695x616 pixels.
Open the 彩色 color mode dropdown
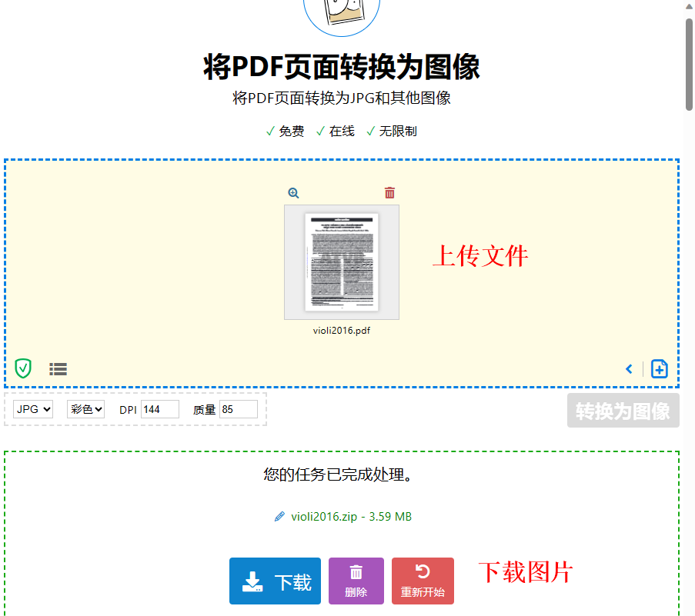(x=86, y=409)
